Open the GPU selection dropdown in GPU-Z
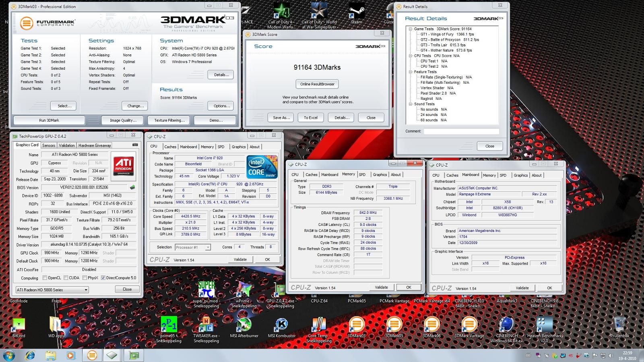644x362 pixels. tap(52, 290)
